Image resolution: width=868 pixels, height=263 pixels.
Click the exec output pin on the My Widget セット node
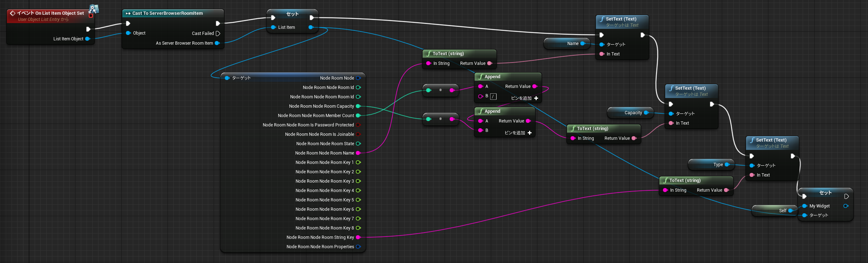tap(846, 197)
